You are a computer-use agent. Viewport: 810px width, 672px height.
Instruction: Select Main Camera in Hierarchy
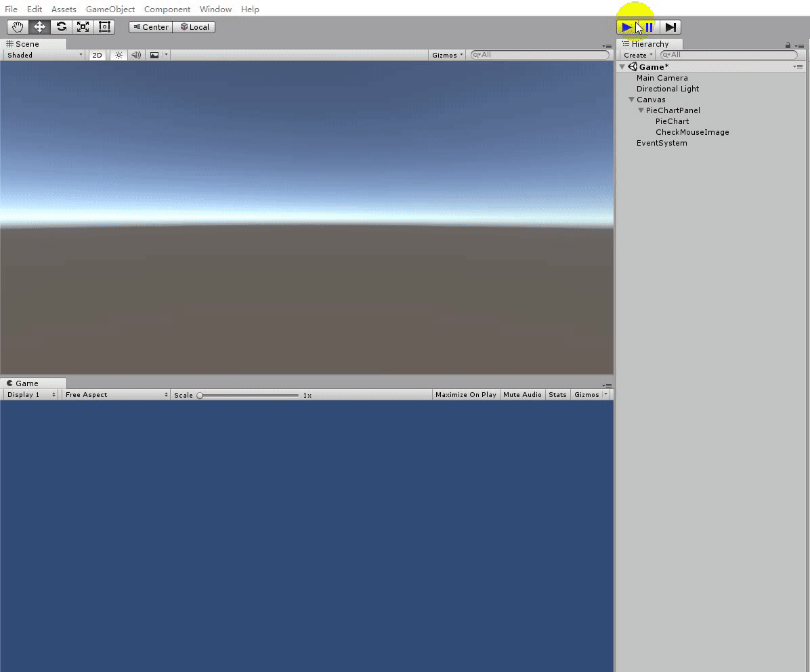[662, 78]
